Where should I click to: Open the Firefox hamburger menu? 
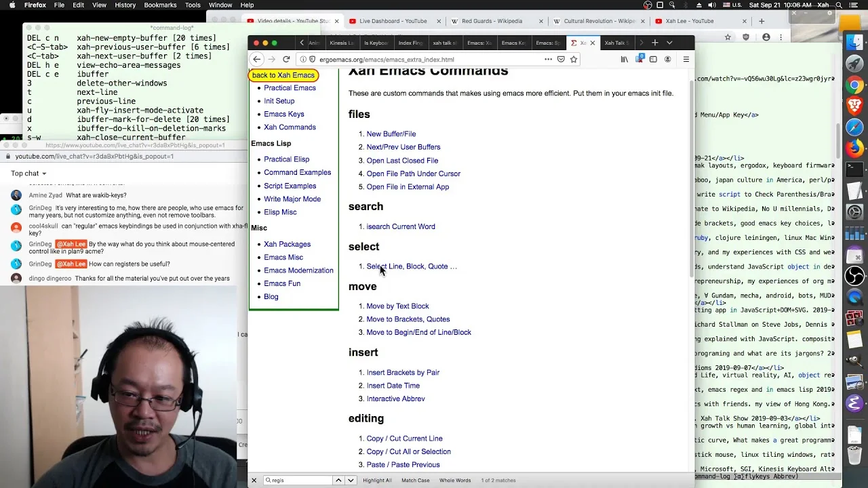coord(686,60)
